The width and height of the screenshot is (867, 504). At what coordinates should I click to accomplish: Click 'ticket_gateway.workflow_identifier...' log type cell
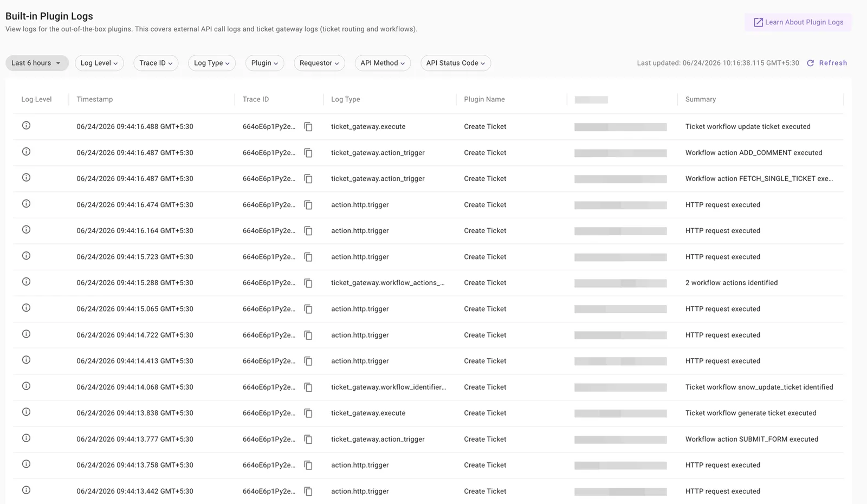coord(389,387)
